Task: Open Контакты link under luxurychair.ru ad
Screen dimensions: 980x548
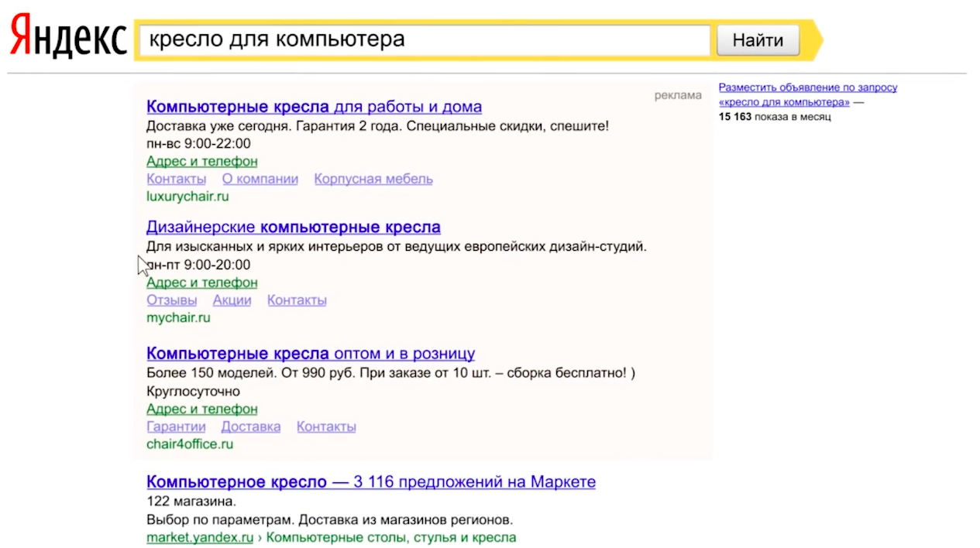Action: (x=177, y=179)
